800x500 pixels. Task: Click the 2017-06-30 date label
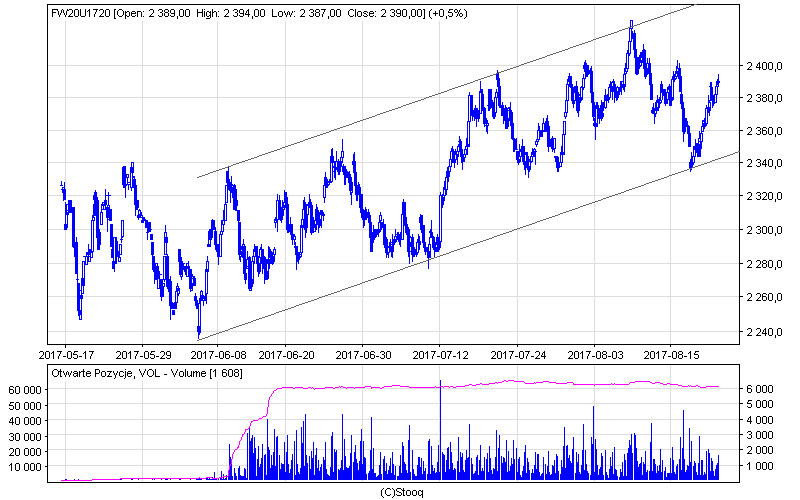[x=363, y=355]
